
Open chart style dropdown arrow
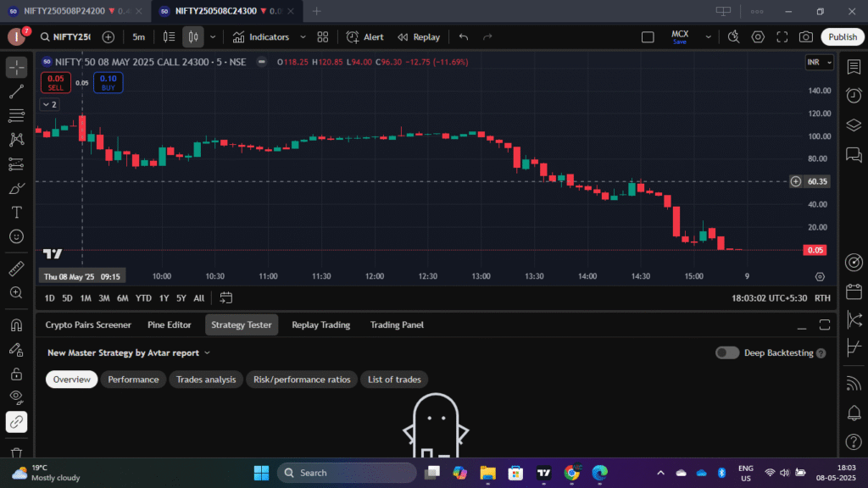213,37
